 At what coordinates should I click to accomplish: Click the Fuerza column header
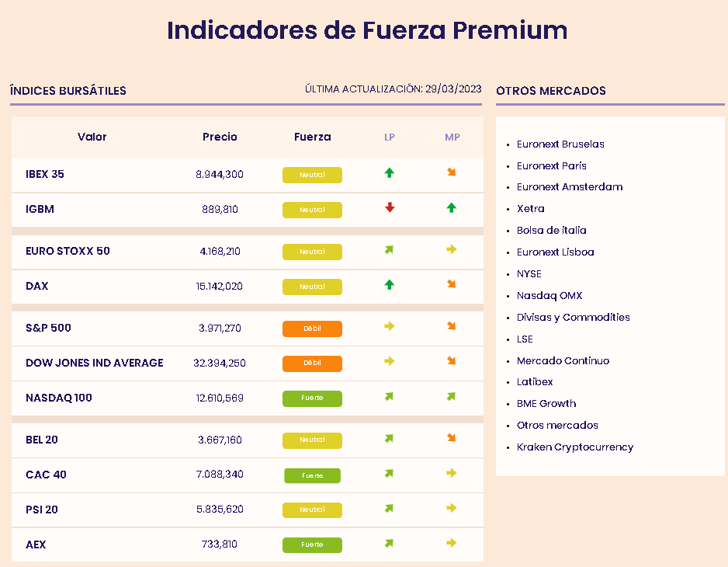coord(312,137)
